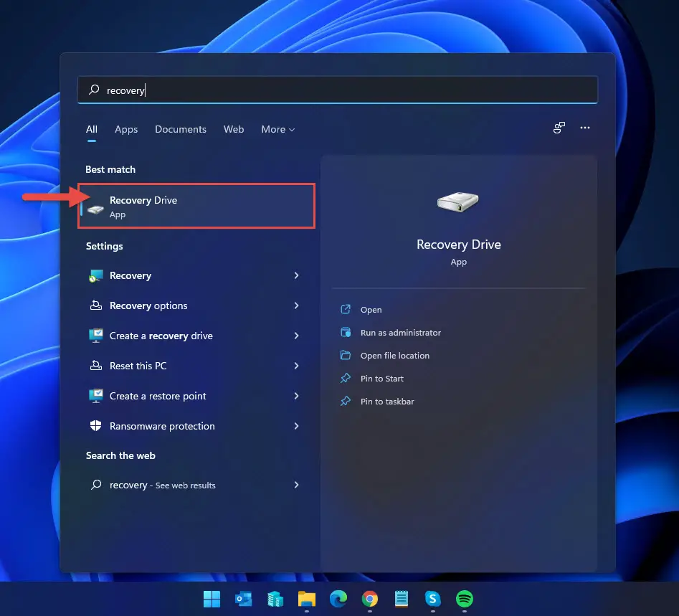Expand the Reset this PC chevron
The height and width of the screenshot is (616, 679).
coord(296,366)
